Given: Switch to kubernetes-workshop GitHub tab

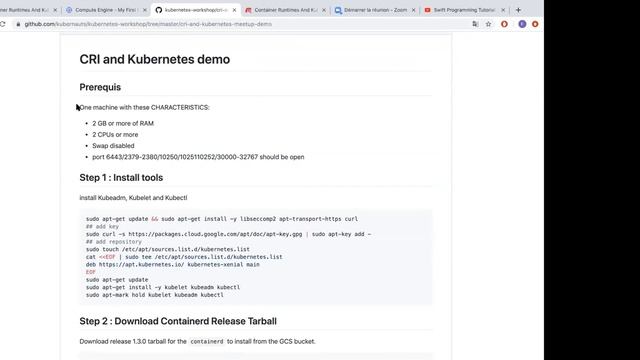Looking at the screenshot, I should 196,10.
